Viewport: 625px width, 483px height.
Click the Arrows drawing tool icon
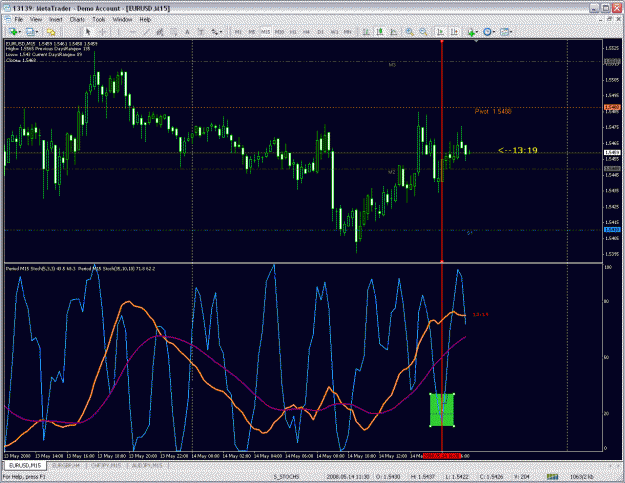click(214, 32)
